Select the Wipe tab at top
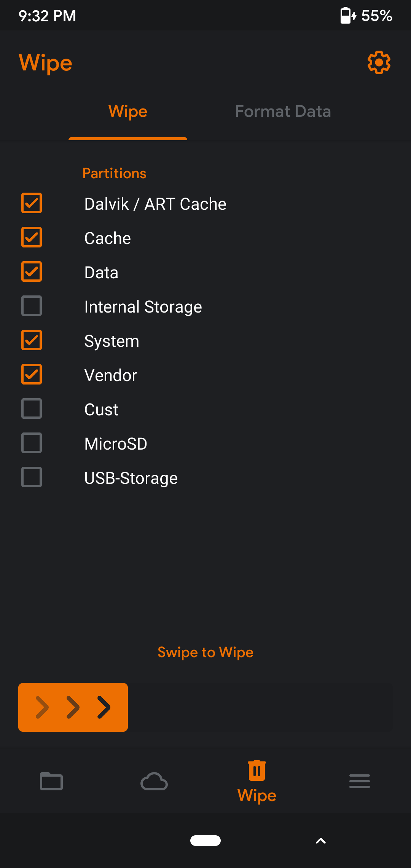This screenshot has width=411, height=868. point(128,112)
